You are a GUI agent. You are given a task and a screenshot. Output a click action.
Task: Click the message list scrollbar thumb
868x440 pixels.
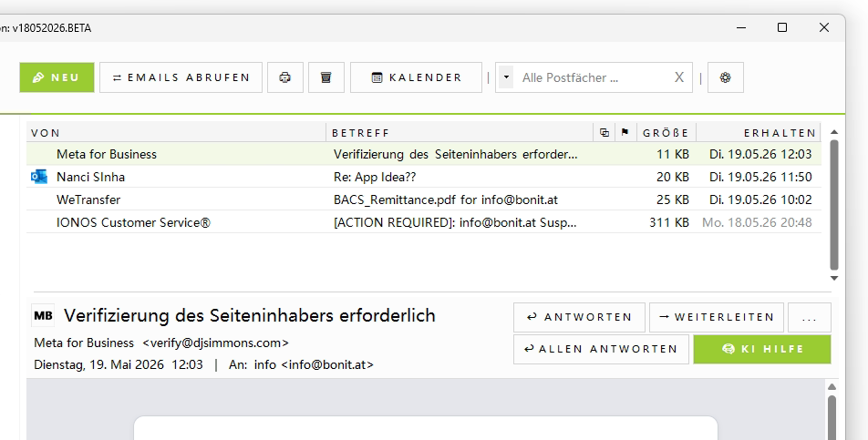pos(834,205)
